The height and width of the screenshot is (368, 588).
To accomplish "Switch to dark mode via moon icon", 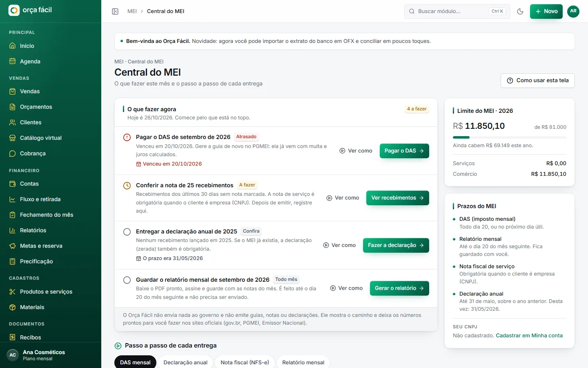I will (x=520, y=11).
